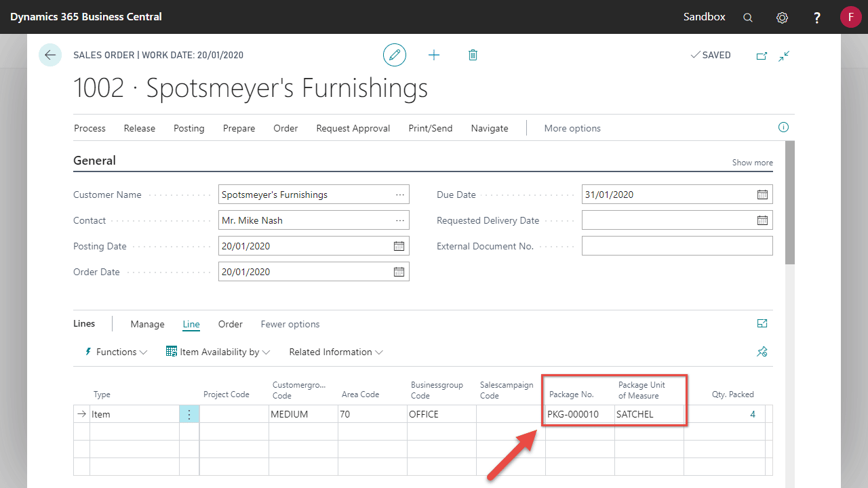Click the Project Code column header
868x488 pixels.
[226, 394]
